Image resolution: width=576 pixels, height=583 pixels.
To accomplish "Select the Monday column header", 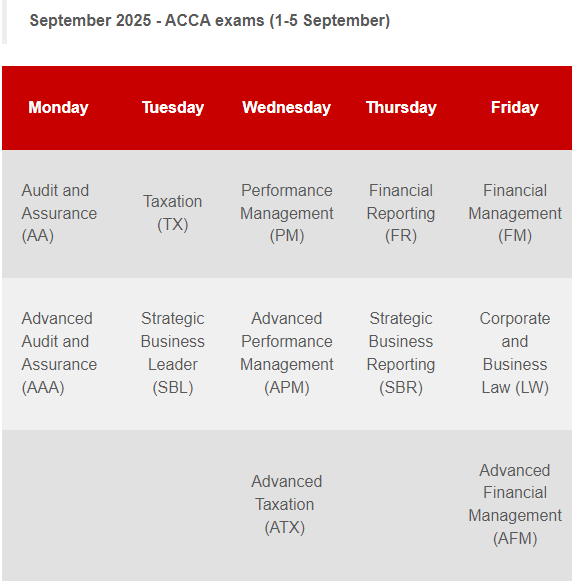I will pyautogui.click(x=58, y=107).
